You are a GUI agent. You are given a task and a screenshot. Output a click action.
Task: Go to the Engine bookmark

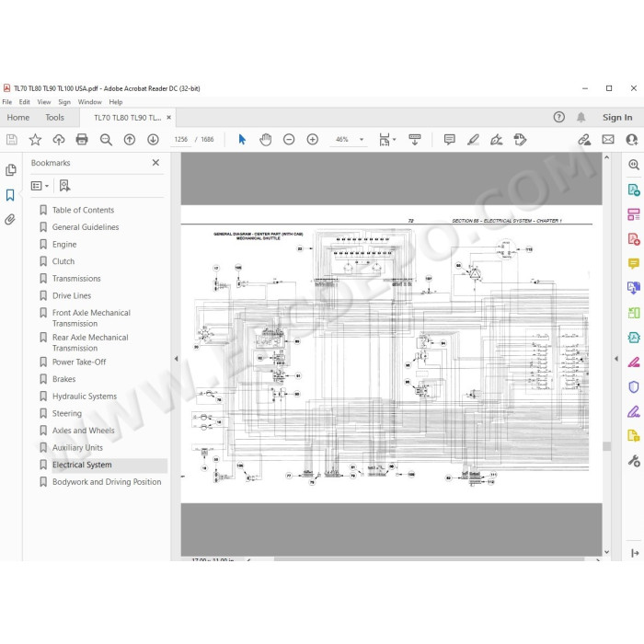tap(64, 245)
